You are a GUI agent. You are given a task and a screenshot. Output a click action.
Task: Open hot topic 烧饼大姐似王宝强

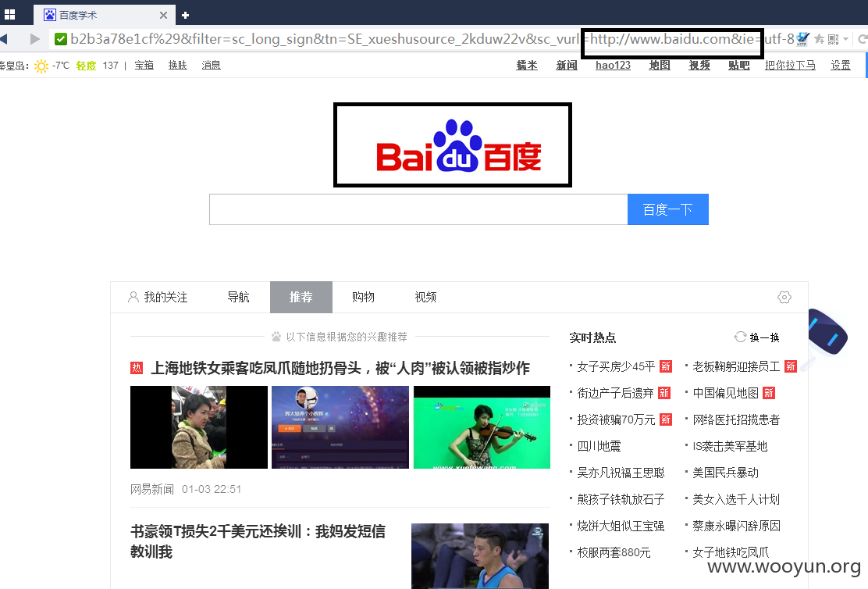(x=621, y=526)
